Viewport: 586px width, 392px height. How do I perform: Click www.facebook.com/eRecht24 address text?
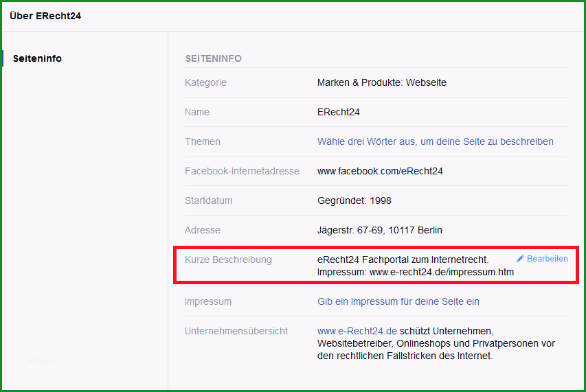pos(380,172)
